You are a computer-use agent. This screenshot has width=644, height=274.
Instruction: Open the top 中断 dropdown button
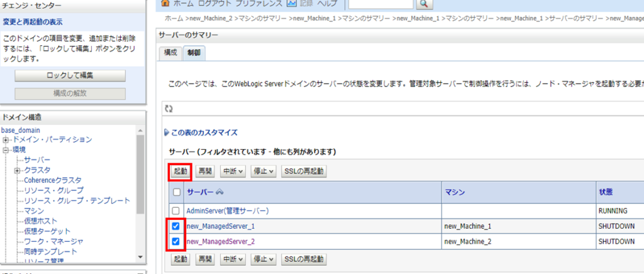point(233,171)
